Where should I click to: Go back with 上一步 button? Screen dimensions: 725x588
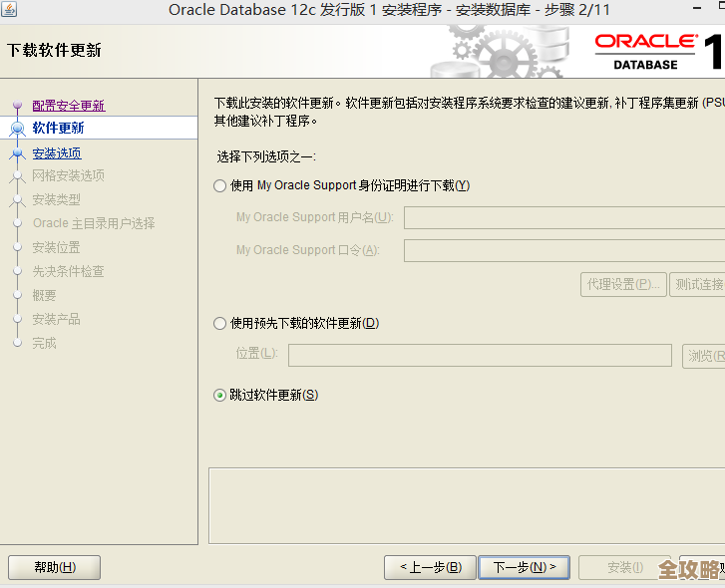(x=430, y=567)
